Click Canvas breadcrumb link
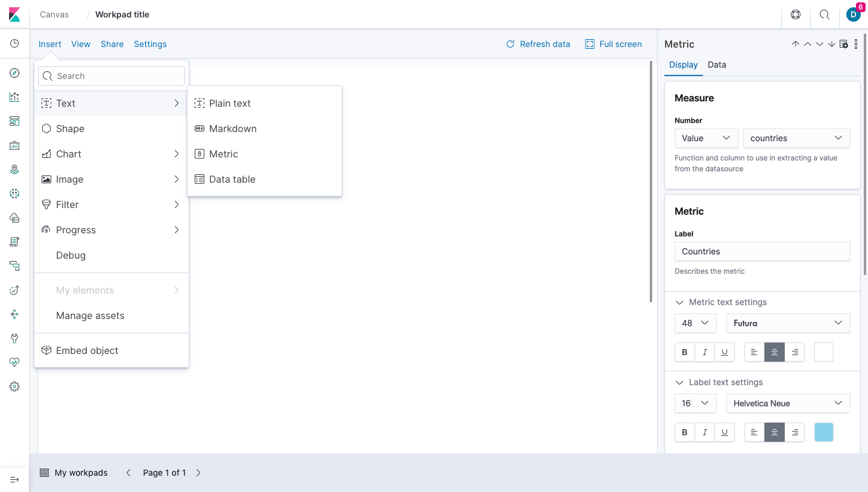 [x=54, y=14]
